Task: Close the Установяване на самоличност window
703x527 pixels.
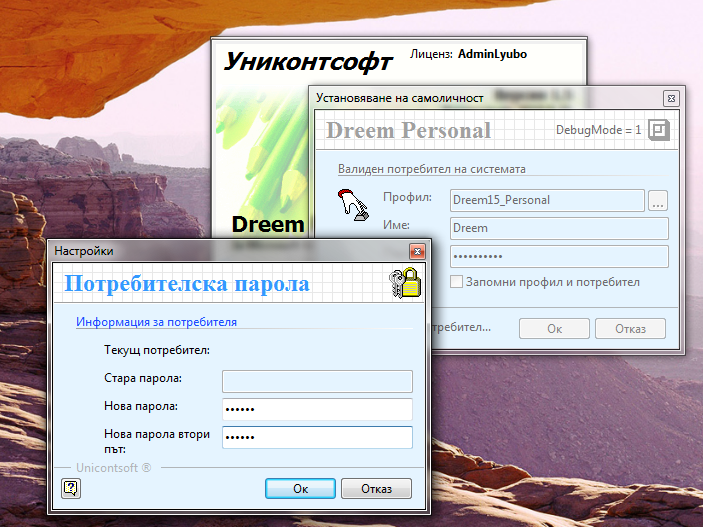Action: click(671, 98)
